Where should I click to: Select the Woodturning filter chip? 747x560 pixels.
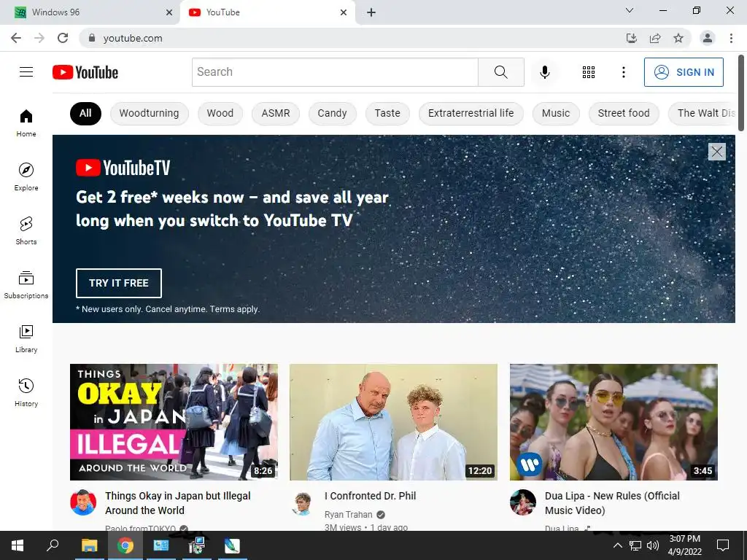click(149, 113)
